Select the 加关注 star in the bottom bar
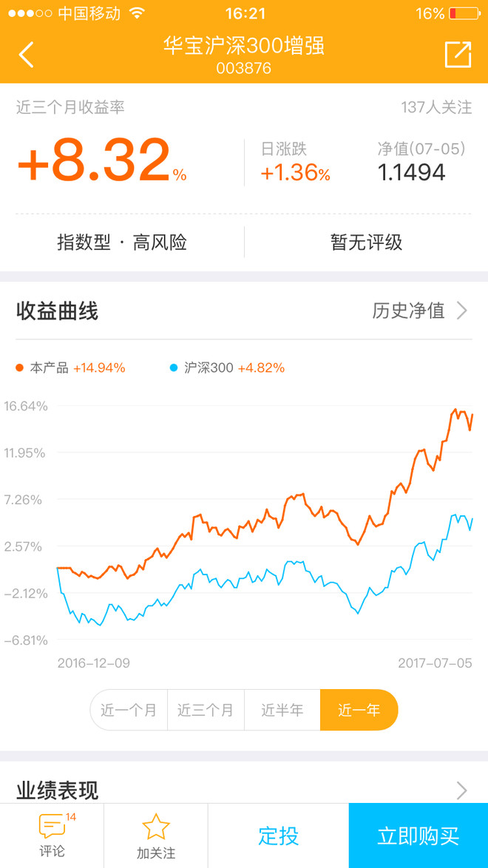 pyautogui.click(x=155, y=833)
